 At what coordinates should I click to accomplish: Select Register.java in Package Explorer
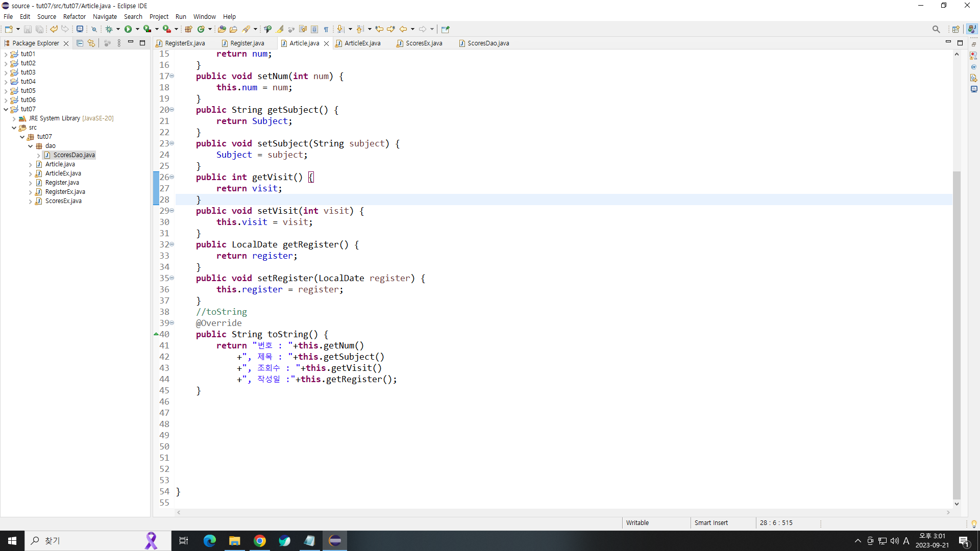click(x=62, y=183)
